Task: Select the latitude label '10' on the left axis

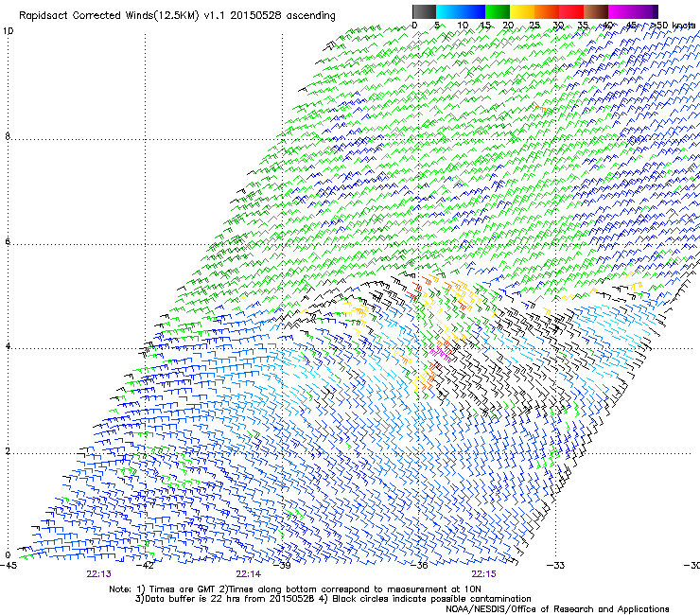Action: tap(8, 31)
